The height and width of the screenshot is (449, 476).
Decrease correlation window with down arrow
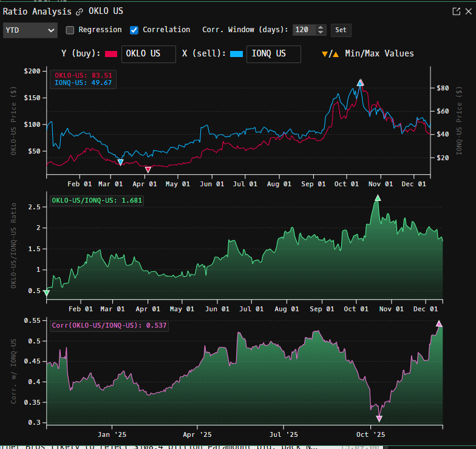pyautogui.click(x=321, y=32)
